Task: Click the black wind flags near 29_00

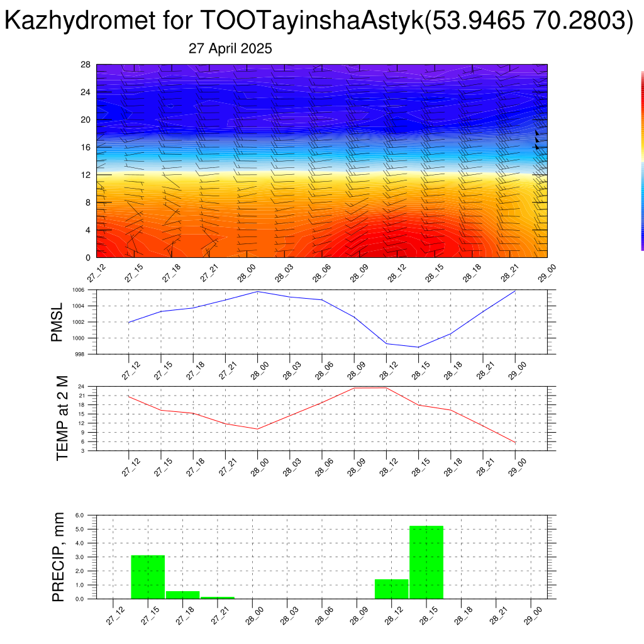Action: click(537, 140)
